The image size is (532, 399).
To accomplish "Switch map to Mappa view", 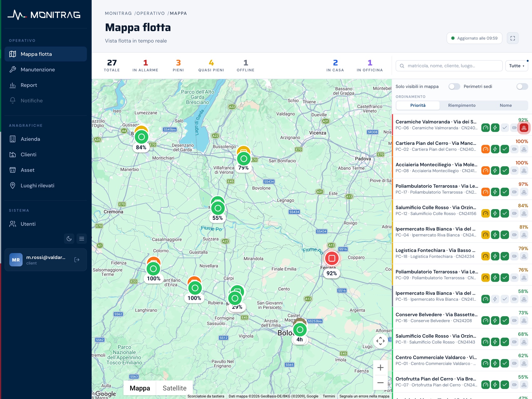I will 140,388.
